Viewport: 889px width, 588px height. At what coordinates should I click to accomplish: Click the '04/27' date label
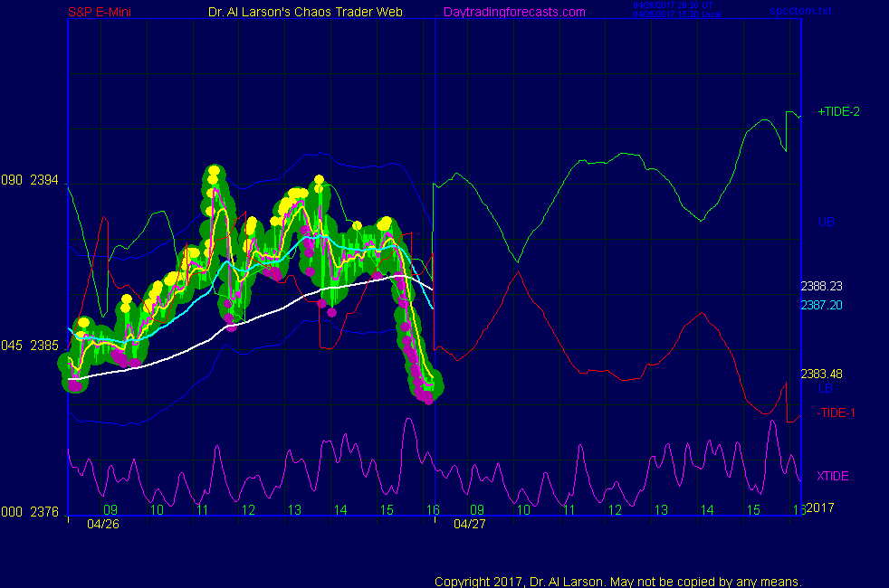coord(470,524)
